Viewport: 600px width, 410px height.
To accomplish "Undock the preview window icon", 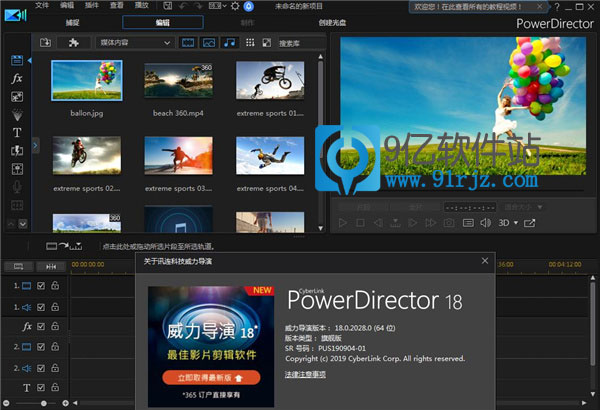I will click(x=530, y=222).
